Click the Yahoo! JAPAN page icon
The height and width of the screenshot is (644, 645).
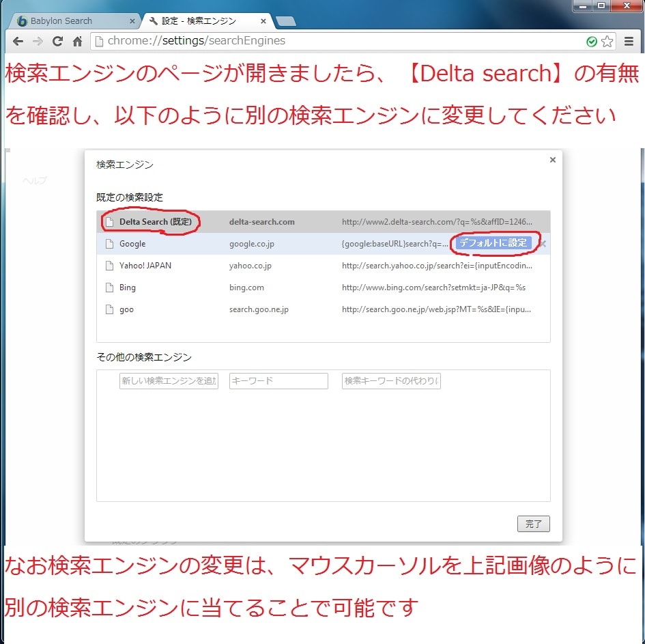pos(109,266)
